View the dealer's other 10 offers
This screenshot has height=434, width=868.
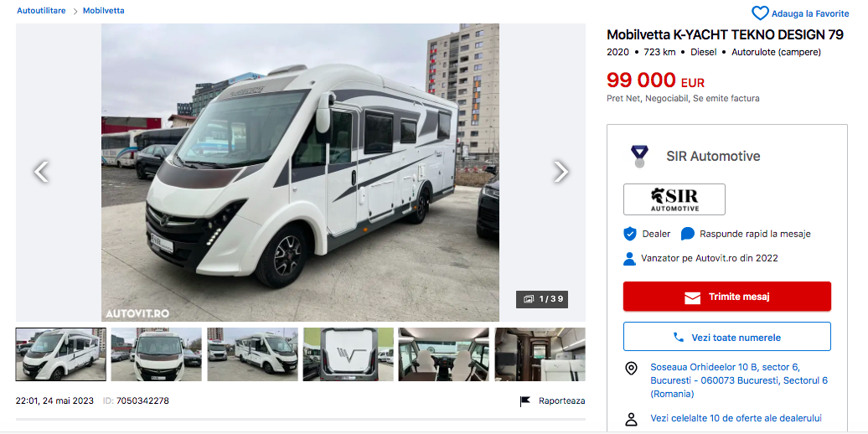(x=736, y=419)
